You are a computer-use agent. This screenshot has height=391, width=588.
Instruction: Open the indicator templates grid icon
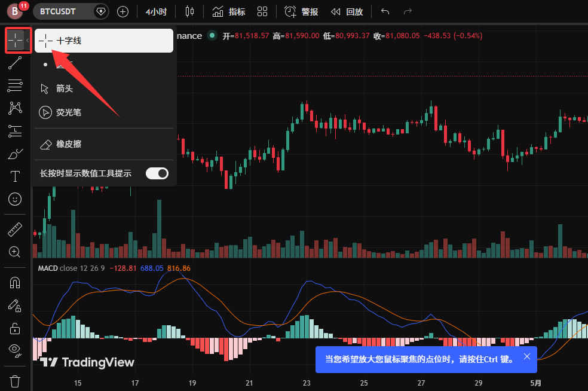(262, 11)
